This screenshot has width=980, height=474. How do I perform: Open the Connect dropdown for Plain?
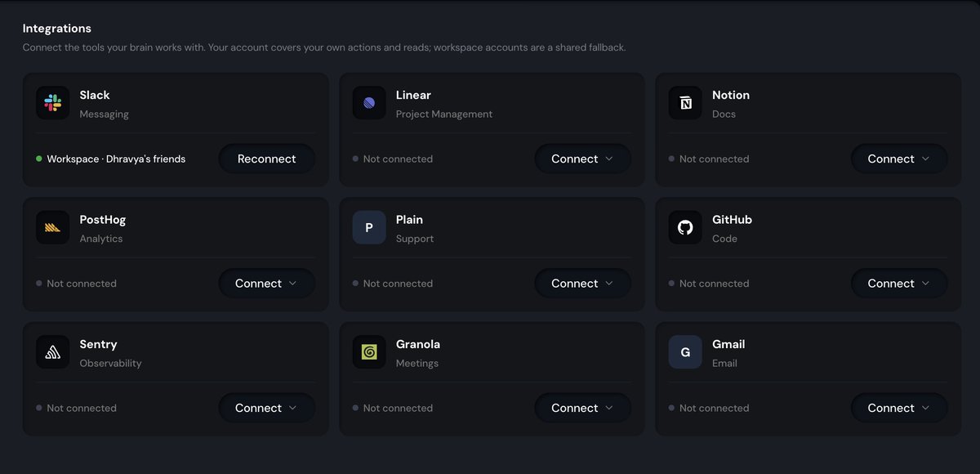pos(583,284)
